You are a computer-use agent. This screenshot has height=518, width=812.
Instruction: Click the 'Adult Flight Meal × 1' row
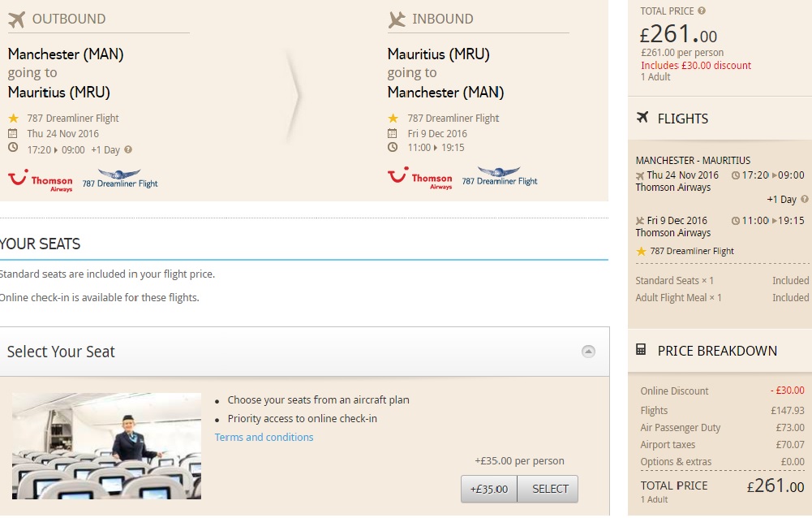coord(722,298)
